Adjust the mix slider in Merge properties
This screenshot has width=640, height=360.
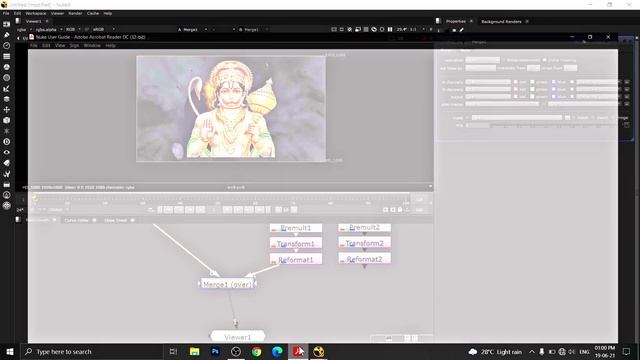coord(542,125)
